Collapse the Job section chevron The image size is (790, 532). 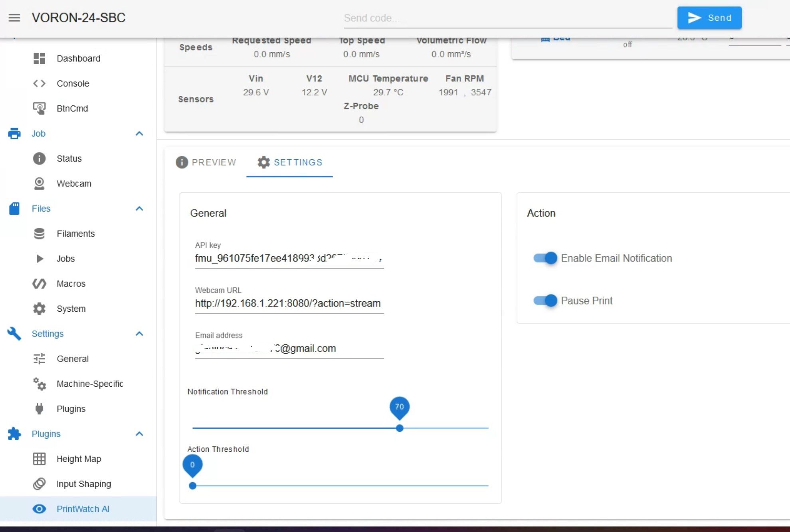coord(139,133)
